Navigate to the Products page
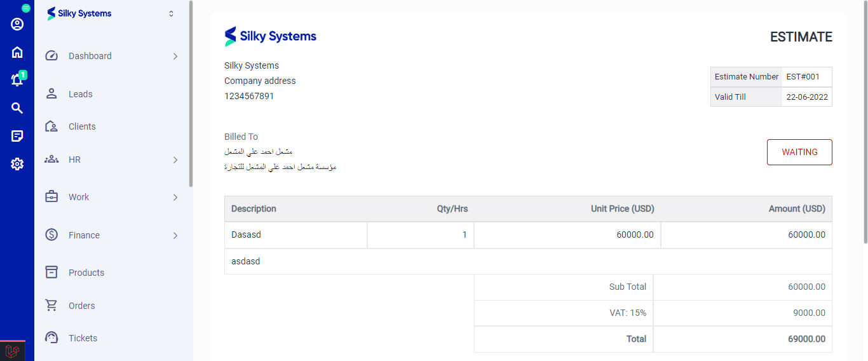The width and height of the screenshot is (868, 361). [x=86, y=273]
